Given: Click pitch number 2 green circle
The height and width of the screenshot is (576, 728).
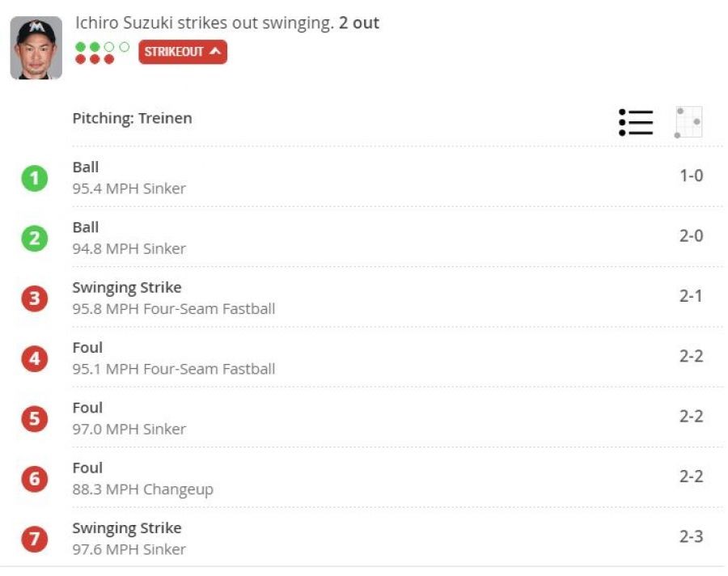Looking at the screenshot, I should coord(35,239).
